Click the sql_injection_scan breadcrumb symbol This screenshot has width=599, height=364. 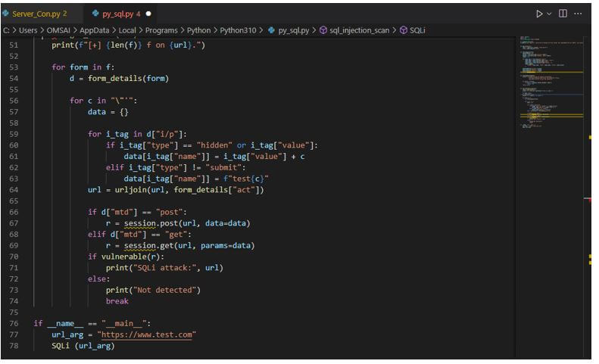pos(359,30)
